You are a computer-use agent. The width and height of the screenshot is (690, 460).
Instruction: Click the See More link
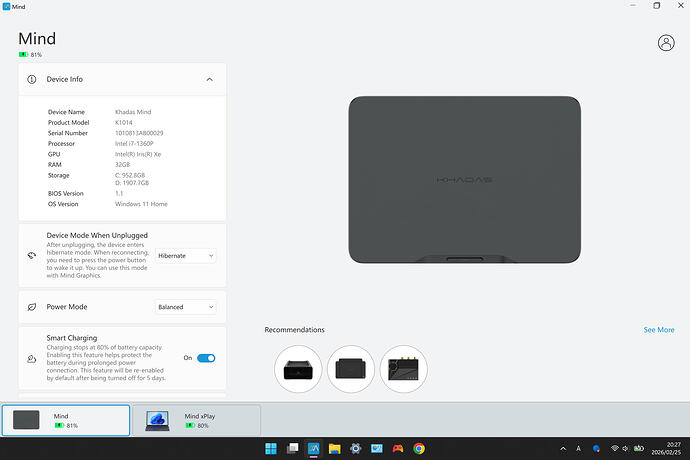point(658,330)
